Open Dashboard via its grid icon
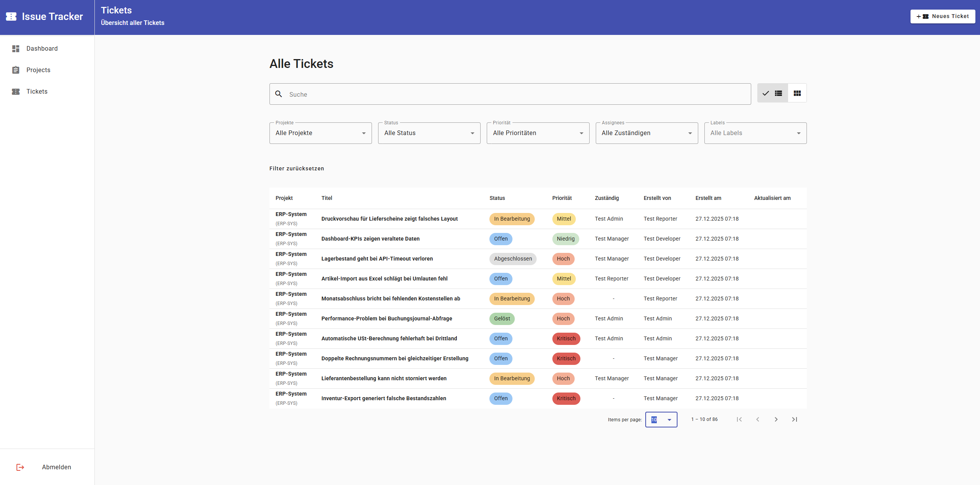This screenshot has width=980, height=485. pos(16,49)
